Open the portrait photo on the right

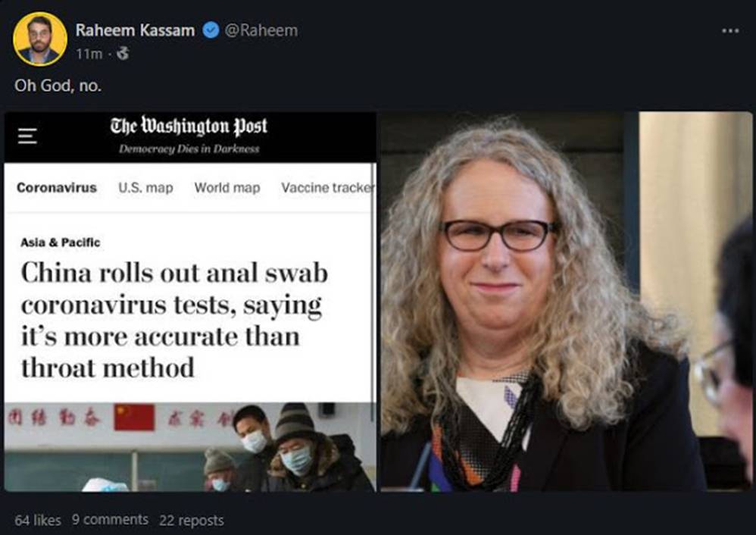click(567, 302)
